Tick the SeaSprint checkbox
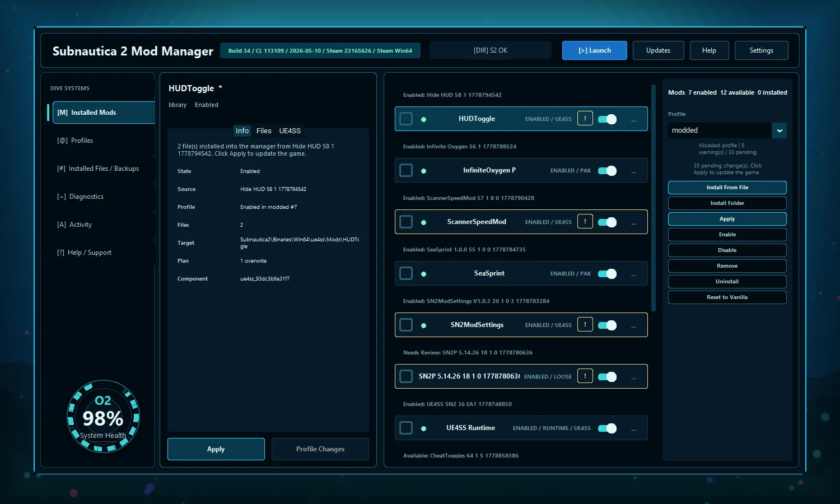Screen dimensions: 840x504 [406, 273]
